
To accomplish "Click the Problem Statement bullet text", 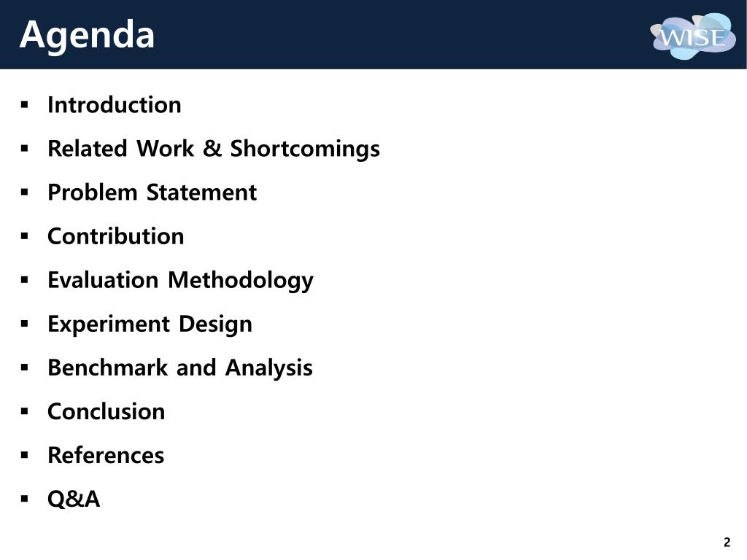I will click(152, 192).
